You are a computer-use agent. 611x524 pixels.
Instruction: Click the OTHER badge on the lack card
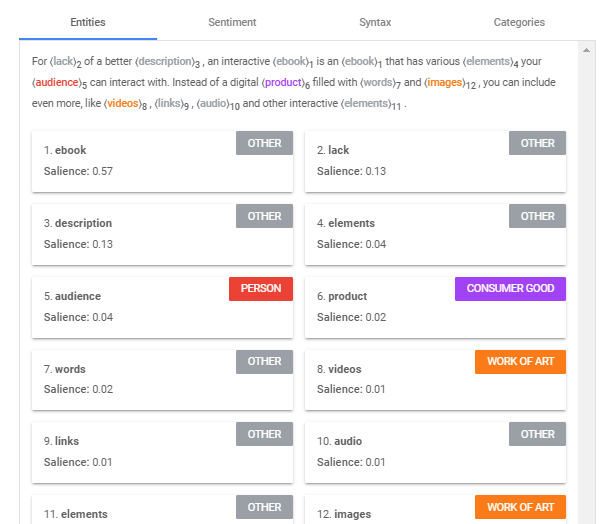pos(537,144)
